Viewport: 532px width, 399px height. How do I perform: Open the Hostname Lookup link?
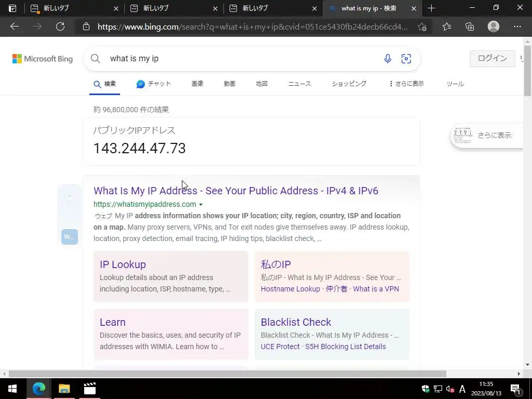click(x=290, y=289)
